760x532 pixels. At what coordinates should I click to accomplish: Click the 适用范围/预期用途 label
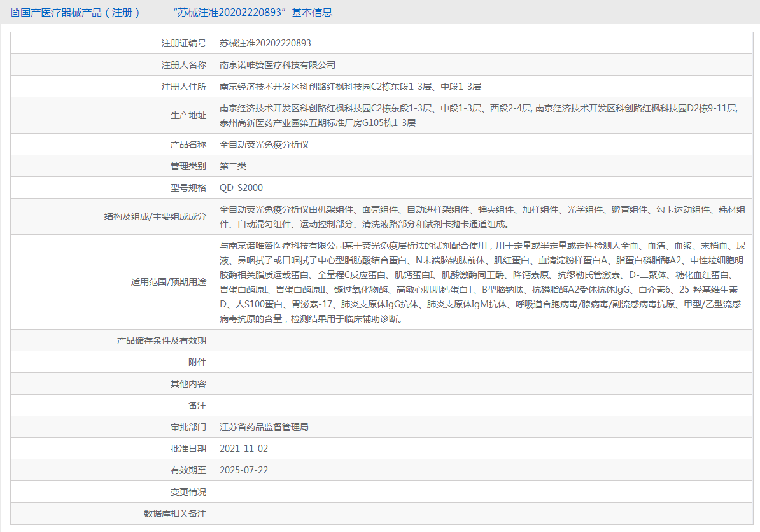[168, 282]
